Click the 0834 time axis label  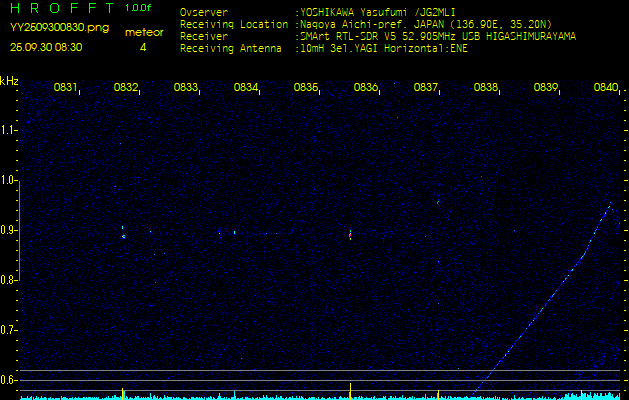[245, 87]
